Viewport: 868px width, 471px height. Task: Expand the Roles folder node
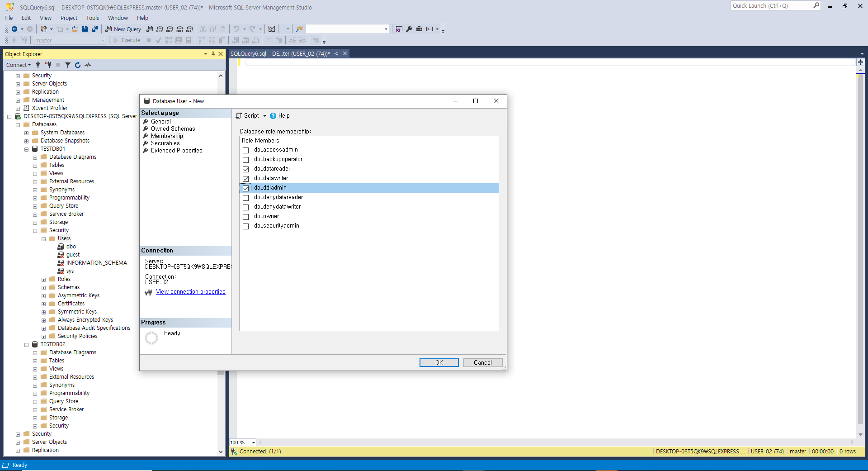43,280
